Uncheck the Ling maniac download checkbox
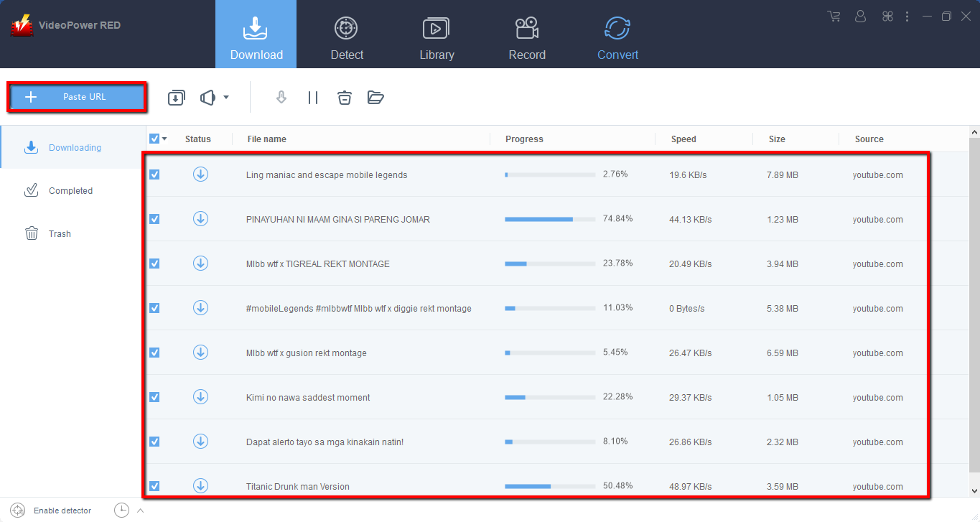This screenshot has width=980, height=522. coord(154,174)
